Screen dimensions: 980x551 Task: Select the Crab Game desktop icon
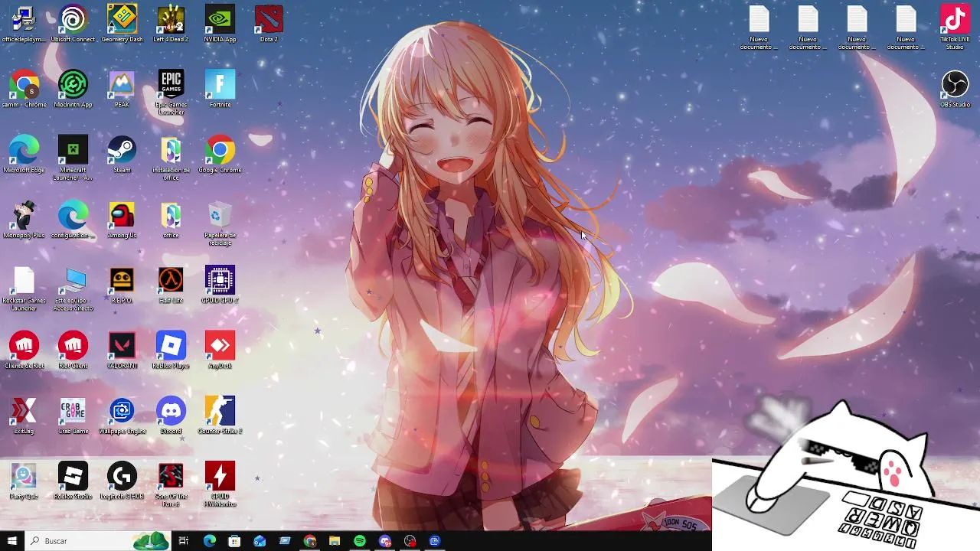click(x=73, y=416)
